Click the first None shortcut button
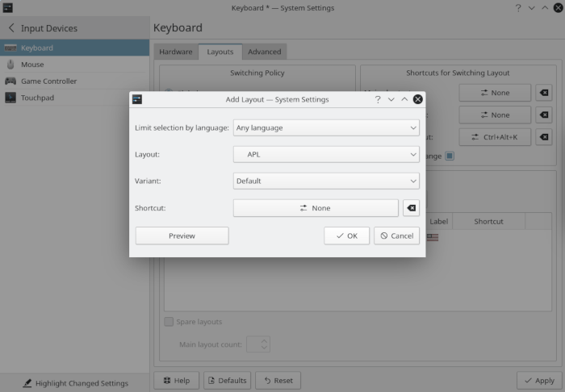The image size is (565, 392). 495,93
